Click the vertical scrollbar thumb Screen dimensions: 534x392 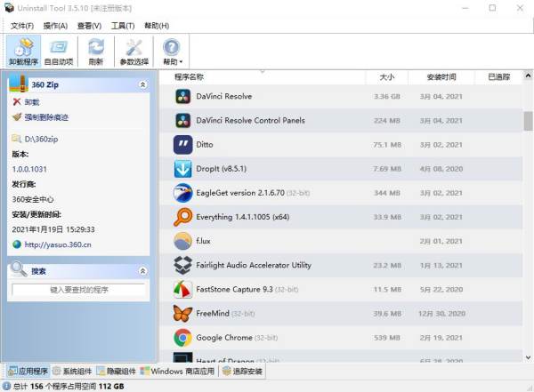click(x=528, y=121)
